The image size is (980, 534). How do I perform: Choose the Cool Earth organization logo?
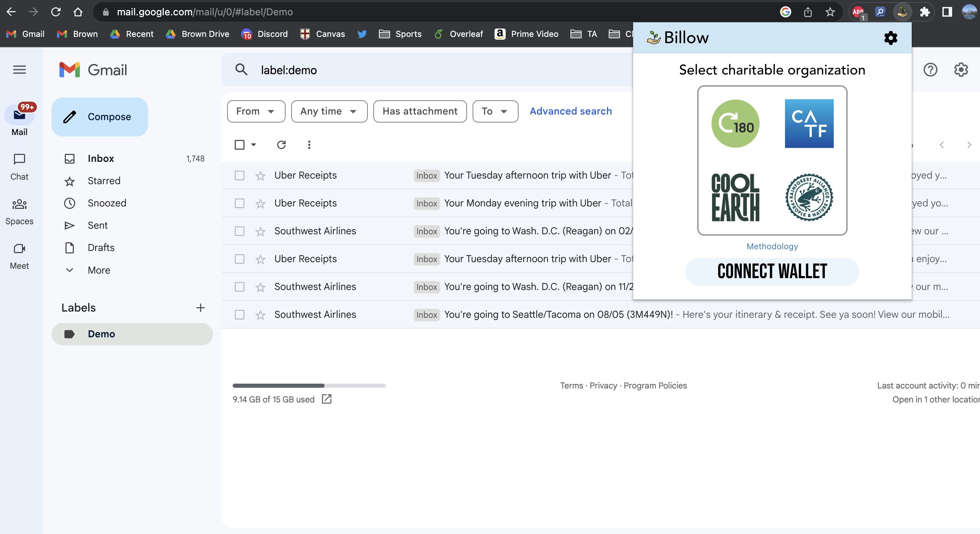(x=735, y=197)
